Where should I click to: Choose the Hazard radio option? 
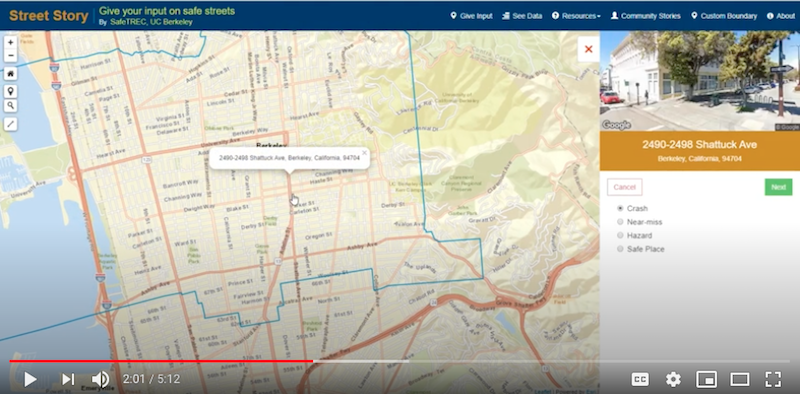tap(620, 235)
